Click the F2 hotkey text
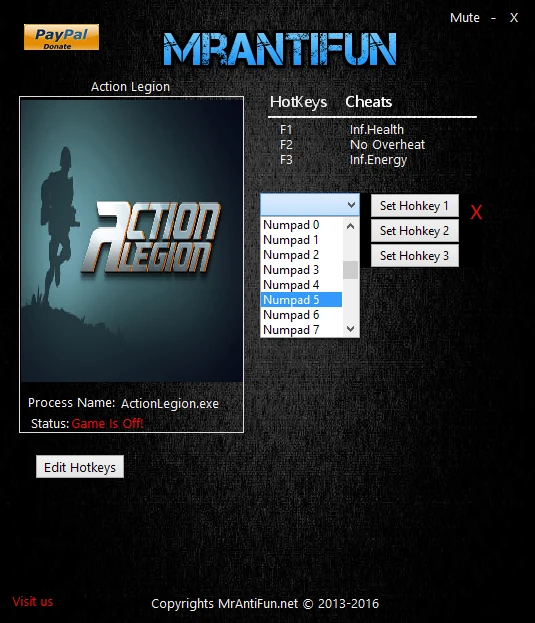Image resolution: width=535 pixels, height=623 pixels. pyautogui.click(x=286, y=145)
